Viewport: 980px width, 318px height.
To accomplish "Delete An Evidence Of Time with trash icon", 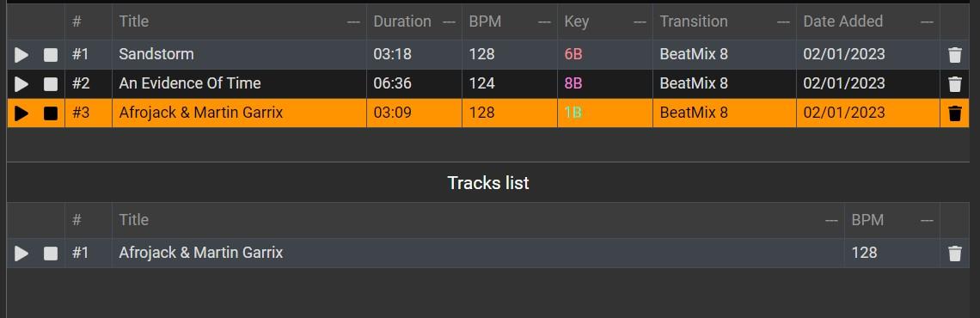I will click(954, 83).
